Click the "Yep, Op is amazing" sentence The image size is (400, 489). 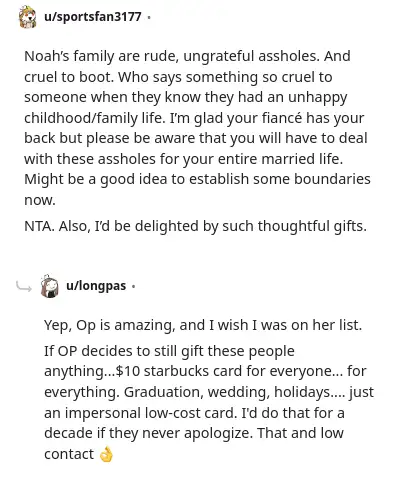click(x=203, y=325)
